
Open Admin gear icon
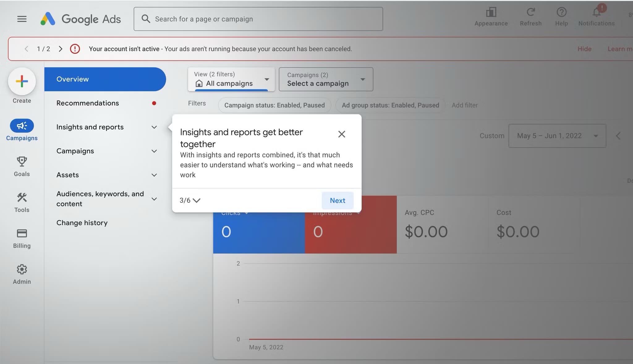pyautogui.click(x=22, y=269)
